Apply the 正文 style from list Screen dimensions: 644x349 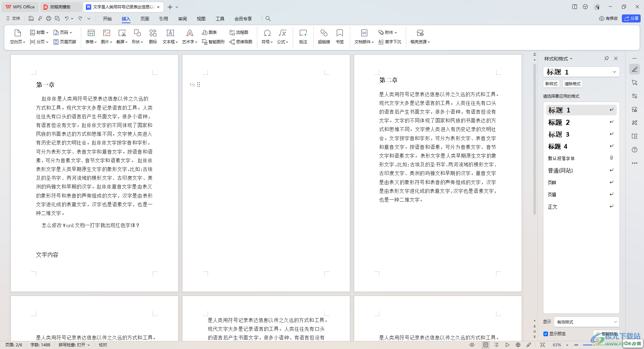(x=581, y=207)
